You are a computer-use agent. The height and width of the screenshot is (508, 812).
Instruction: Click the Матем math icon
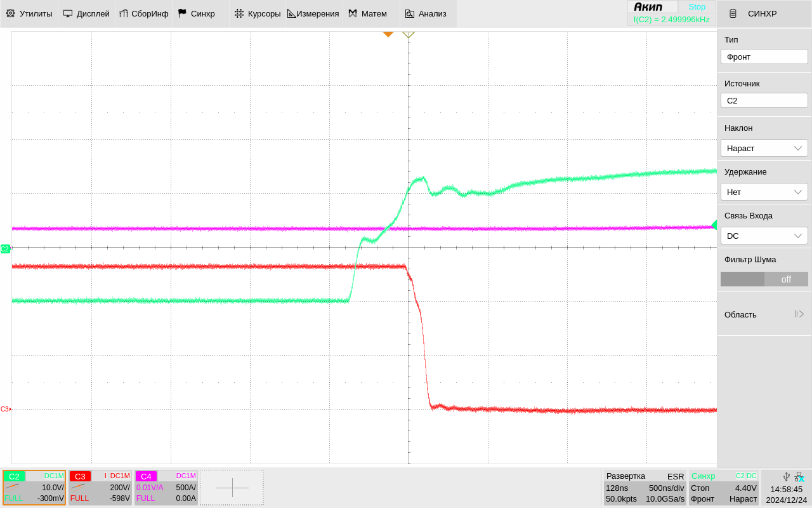[353, 13]
